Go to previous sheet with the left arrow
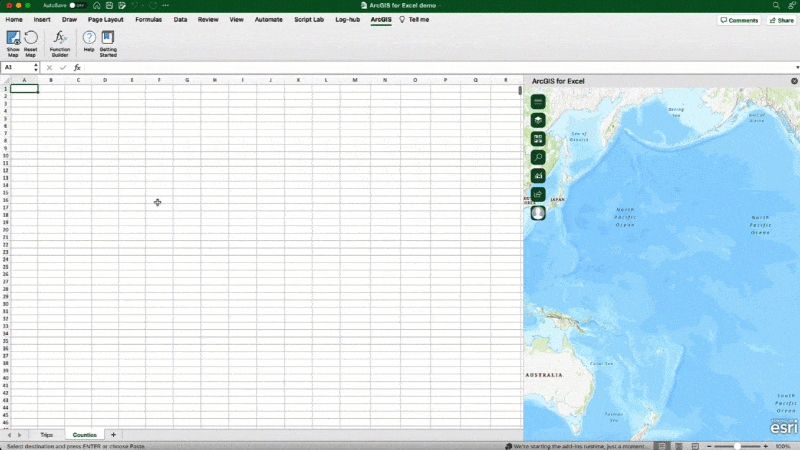Screen dimensions: 800x450 point(9,435)
